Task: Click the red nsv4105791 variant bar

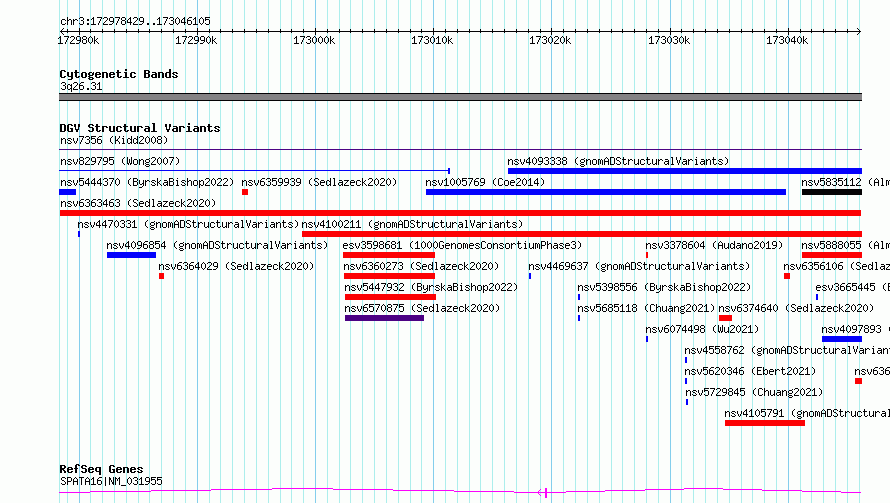Action: 765,423
